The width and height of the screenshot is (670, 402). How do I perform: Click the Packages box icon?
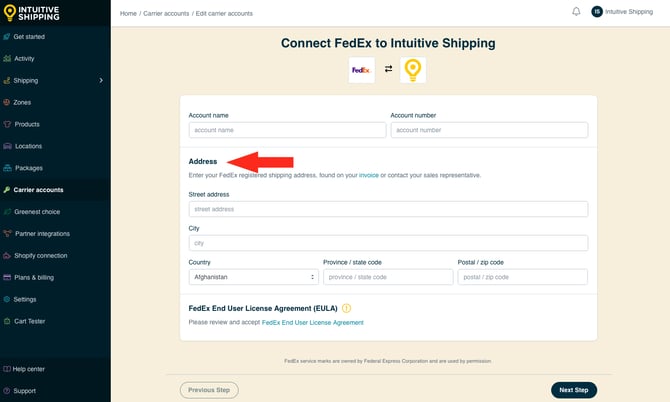(7, 168)
